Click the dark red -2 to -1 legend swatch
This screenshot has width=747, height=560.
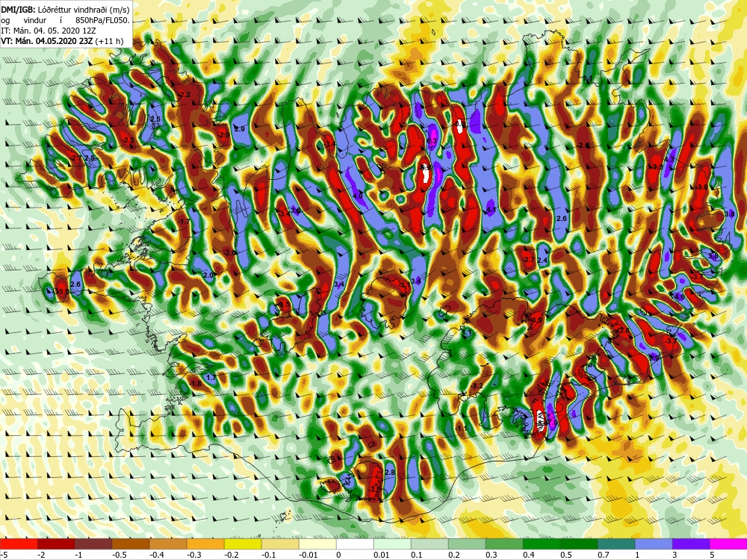[x=56, y=544]
